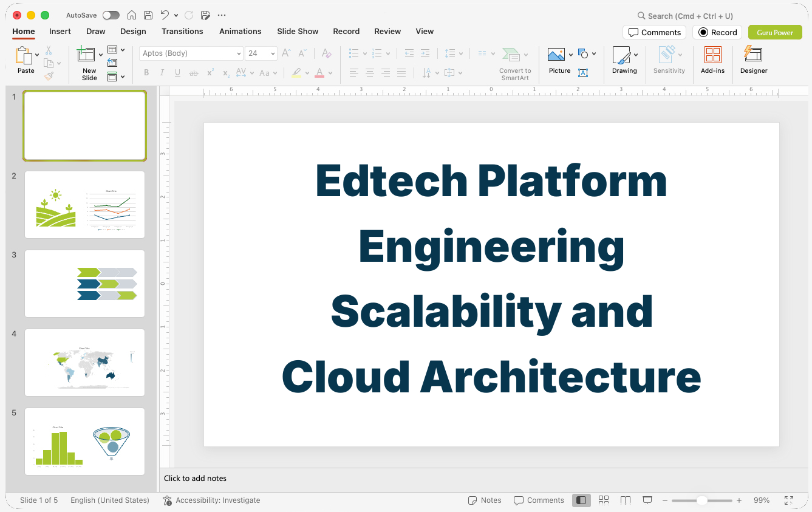812x512 pixels.
Task: Click Convert to SmartArt
Action: pos(515,64)
